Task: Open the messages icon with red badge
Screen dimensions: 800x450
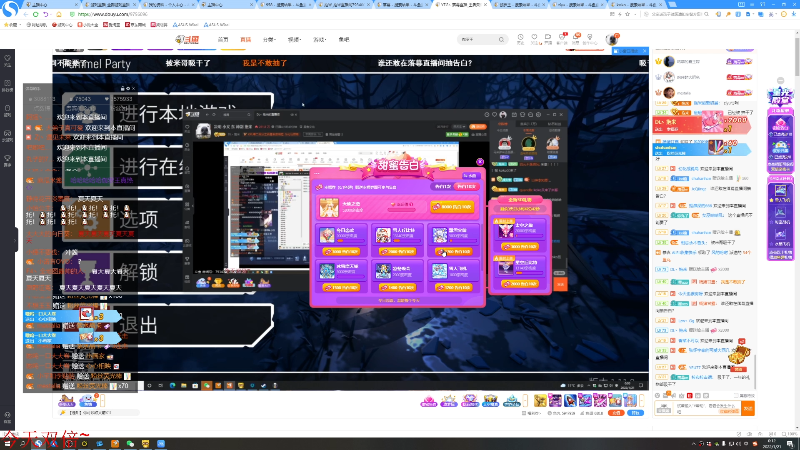Action: [576, 38]
